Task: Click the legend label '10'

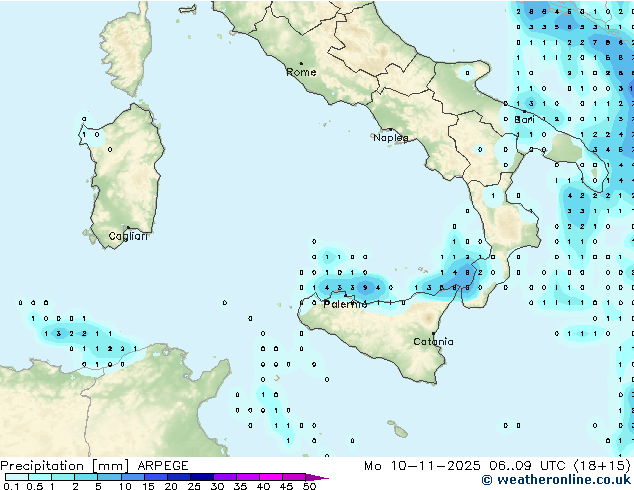Action: click(125, 486)
